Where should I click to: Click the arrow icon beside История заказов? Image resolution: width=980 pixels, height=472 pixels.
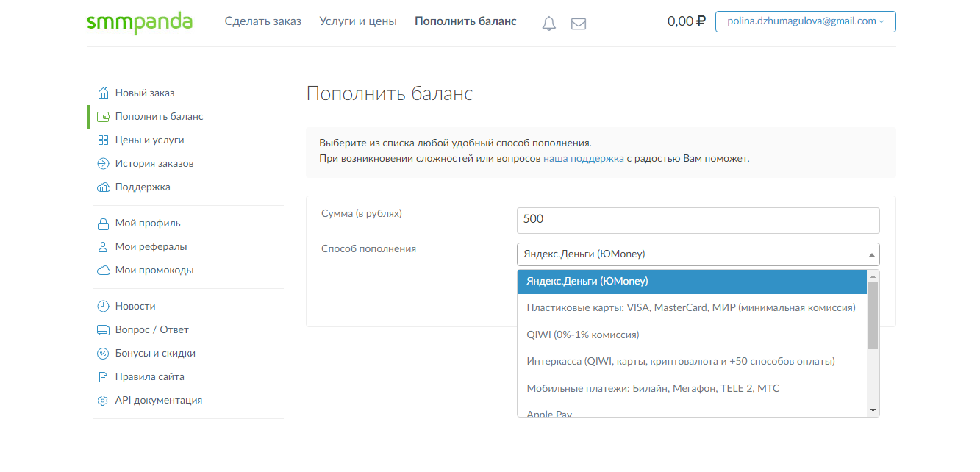coord(103,164)
